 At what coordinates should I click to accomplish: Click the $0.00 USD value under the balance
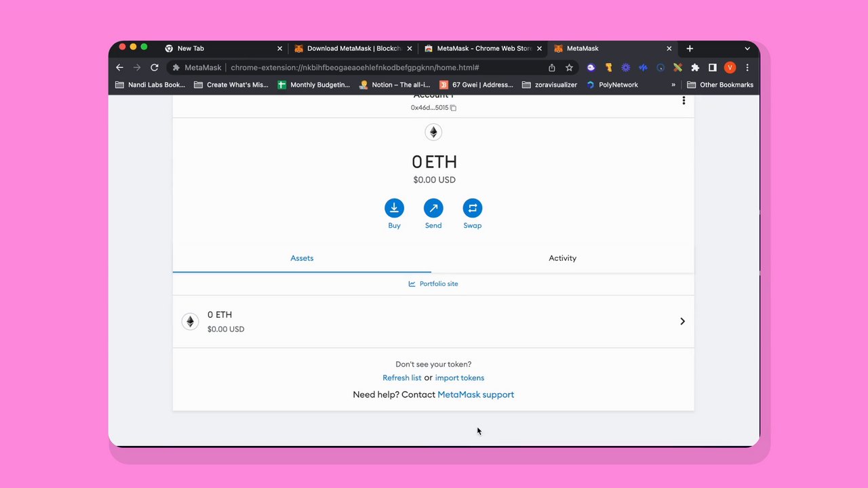click(x=434, y=180)
